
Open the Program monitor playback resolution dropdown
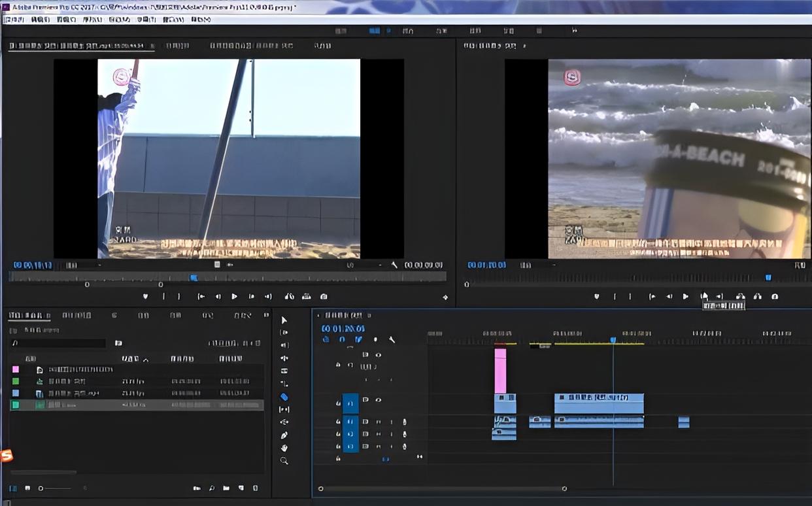(x=800, y=265)
